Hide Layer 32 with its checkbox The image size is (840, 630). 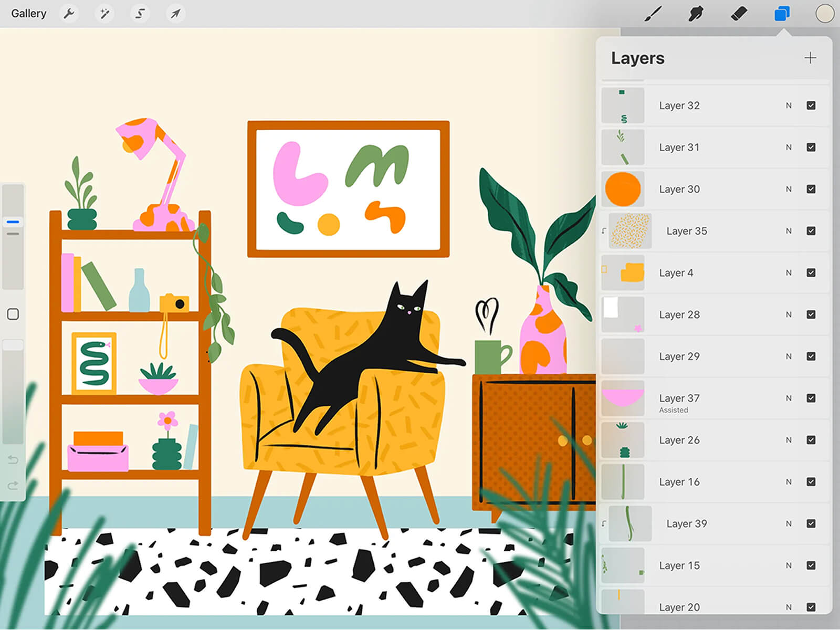click(811, 106)
